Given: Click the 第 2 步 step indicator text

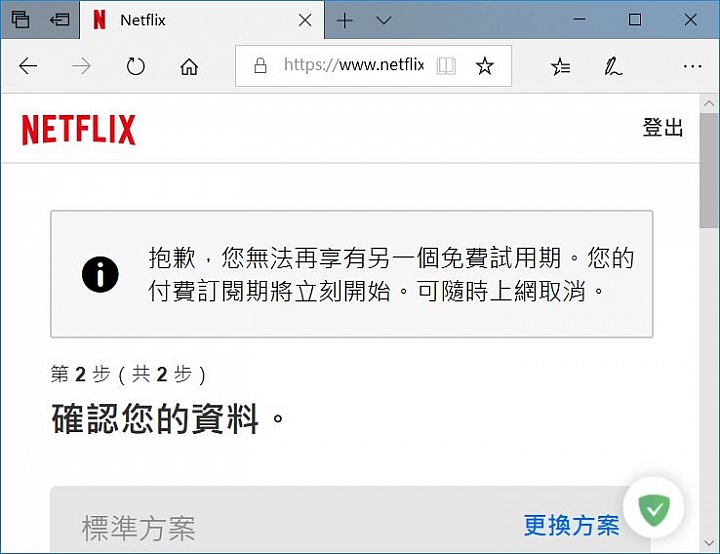Looking at the screenshot, I should click(x=128, y=374).
